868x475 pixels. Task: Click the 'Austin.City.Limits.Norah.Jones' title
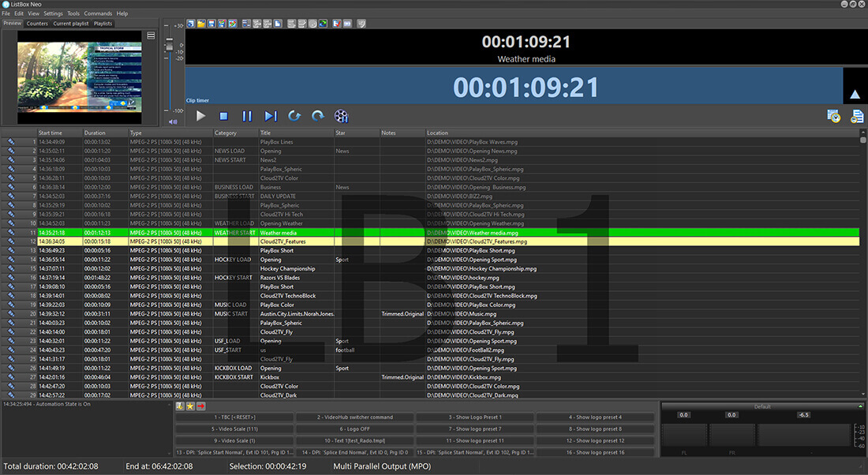tap(297, 314)
